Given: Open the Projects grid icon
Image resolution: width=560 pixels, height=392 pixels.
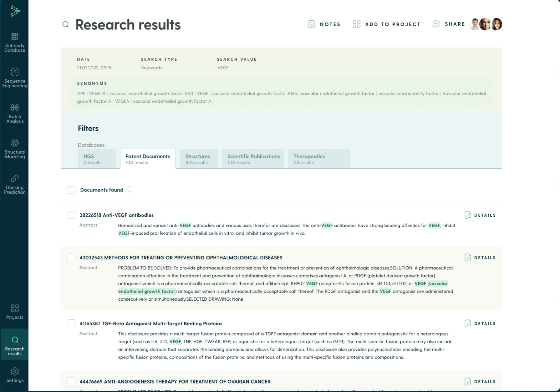Looking at the screenshot, I should (15, 308).
